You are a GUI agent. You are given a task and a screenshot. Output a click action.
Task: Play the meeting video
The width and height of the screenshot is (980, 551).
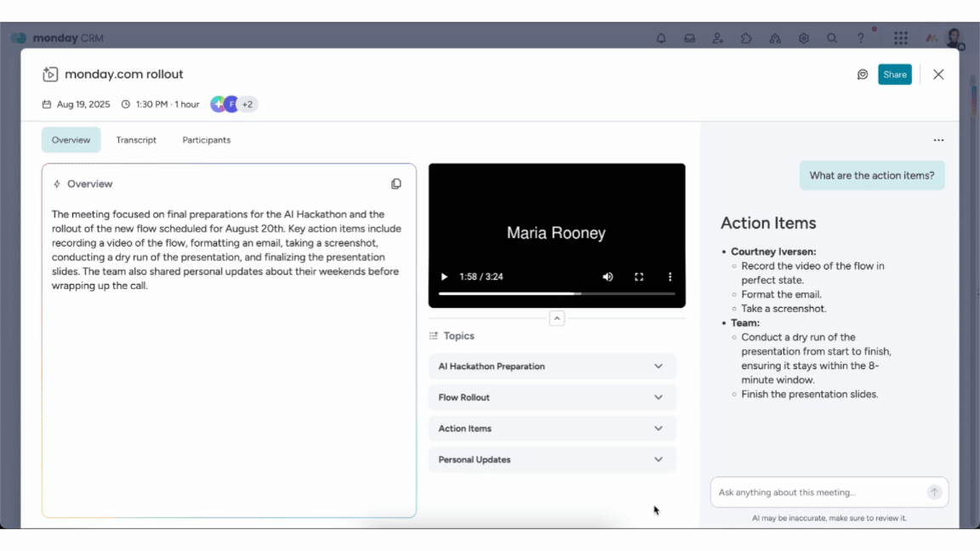click(x=444, y=276)
